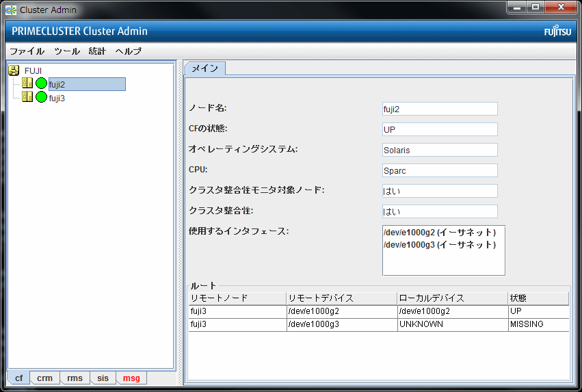The height and width of the screenshot is (392, 582).
Task: Click the fuji3 node server icon
Action: click(27, 97)
